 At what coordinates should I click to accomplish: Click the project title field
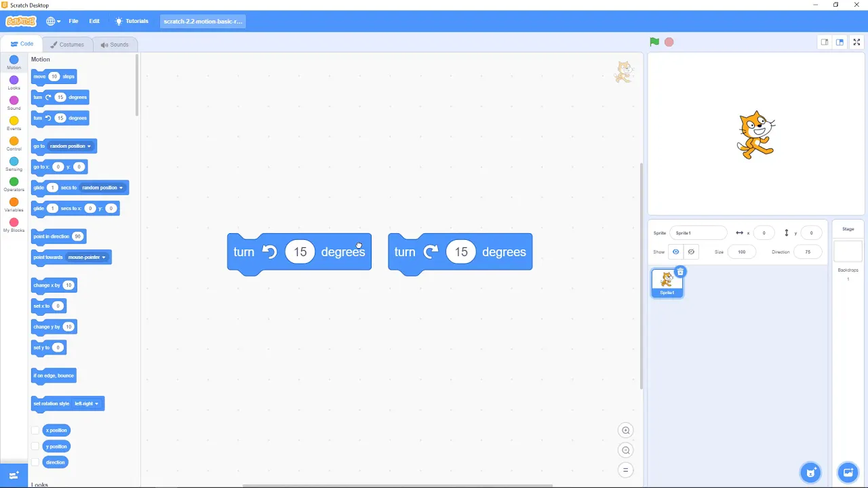pos(203,21)
